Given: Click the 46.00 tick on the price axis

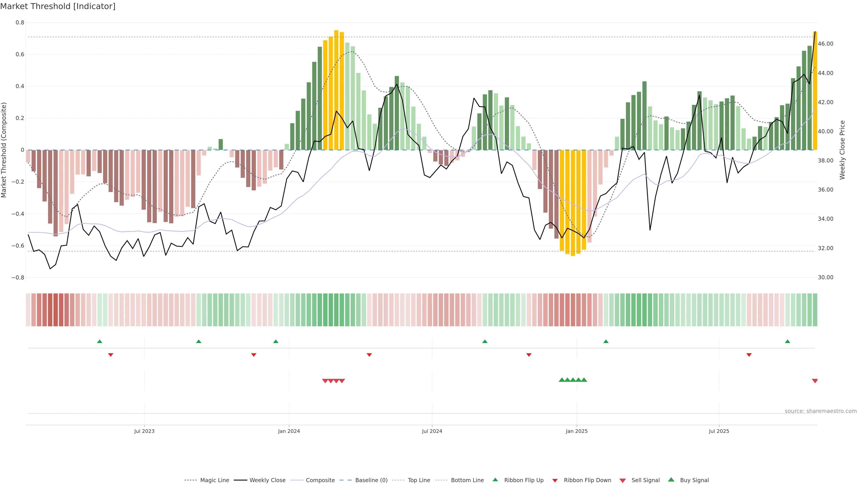Looking at the screenshot, I should [826, 44].
